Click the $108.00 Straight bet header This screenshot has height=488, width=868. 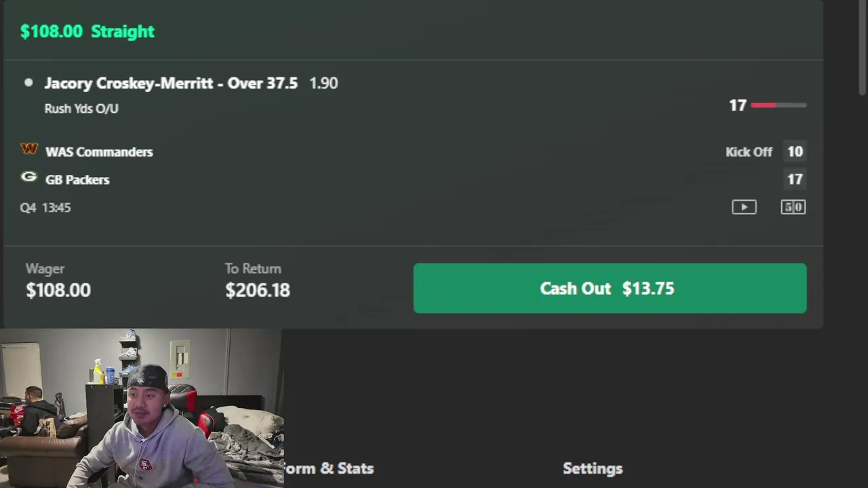point(87,31)
